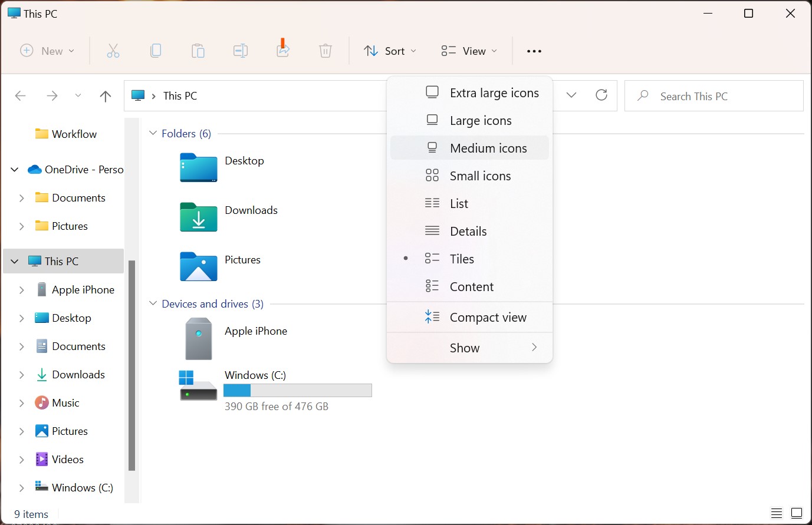This screenshot has height=525, width=812.
Task: Click the Share icon in toolbar
Action: pos(283,51)
